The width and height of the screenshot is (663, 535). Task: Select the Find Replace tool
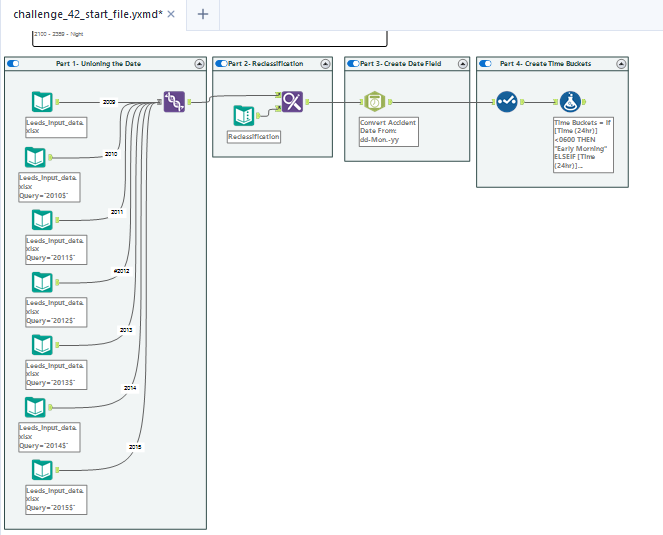click(293, 102)
